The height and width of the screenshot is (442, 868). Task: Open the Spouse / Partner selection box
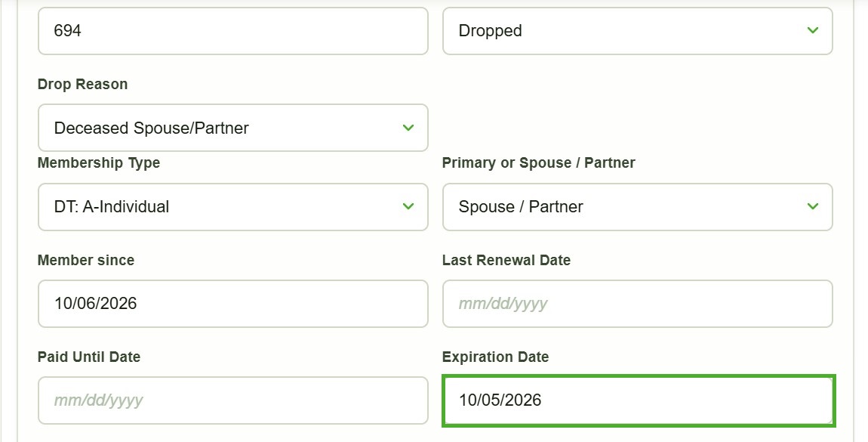coord(638,206)
